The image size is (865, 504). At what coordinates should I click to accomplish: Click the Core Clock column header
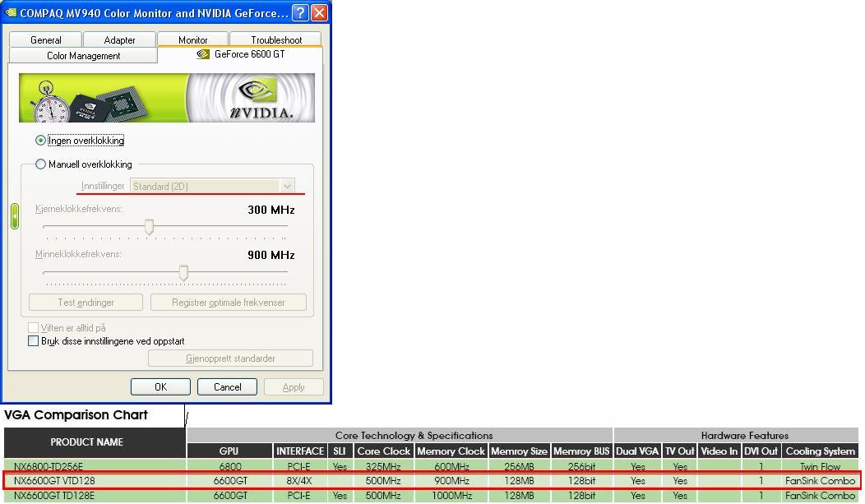(383, 451)
